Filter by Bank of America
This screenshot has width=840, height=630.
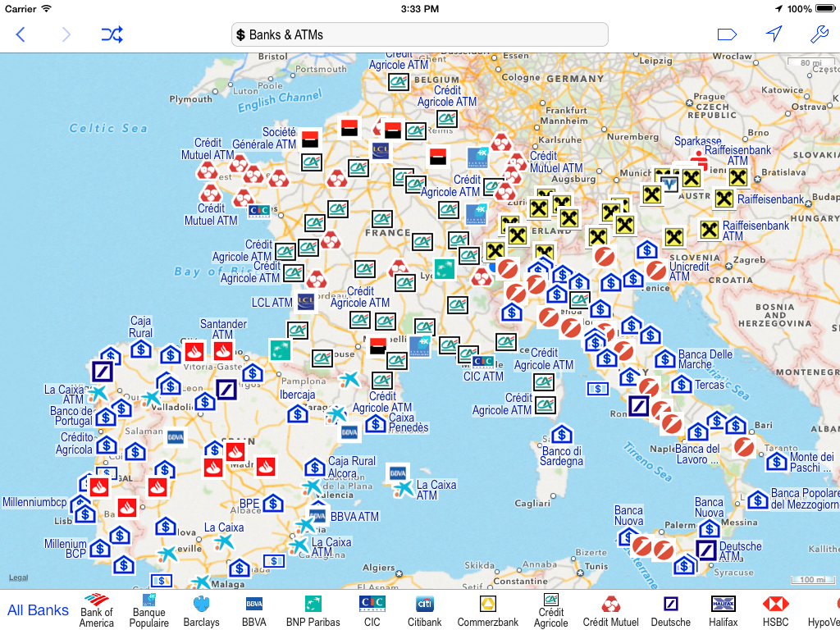(97, 610)
